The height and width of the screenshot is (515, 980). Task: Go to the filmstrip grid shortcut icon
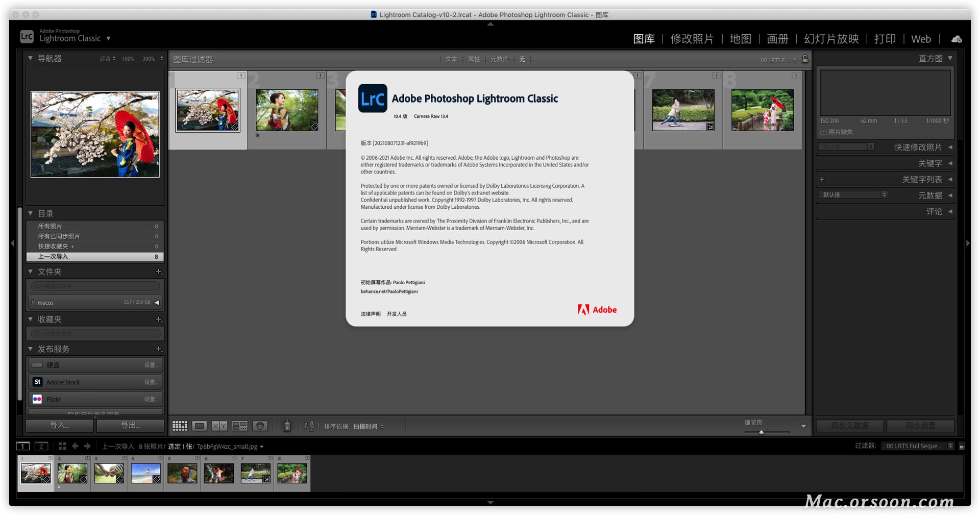[62, 446]
